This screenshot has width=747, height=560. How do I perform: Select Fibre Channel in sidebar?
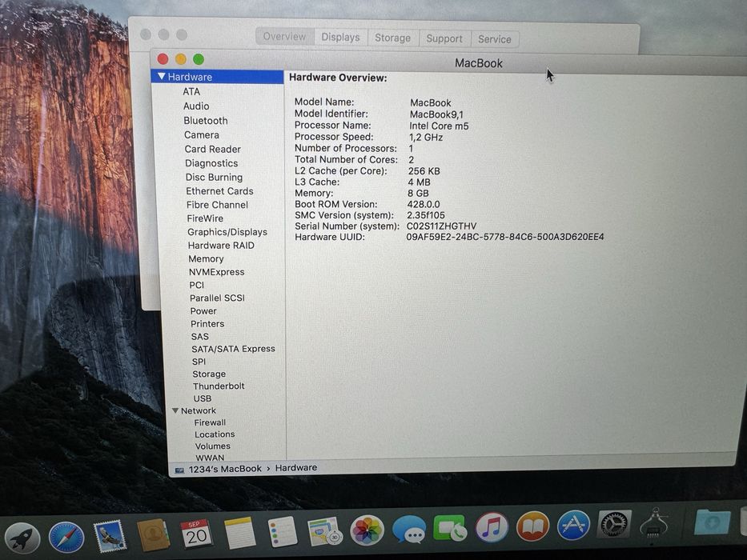tap(217, 205)
